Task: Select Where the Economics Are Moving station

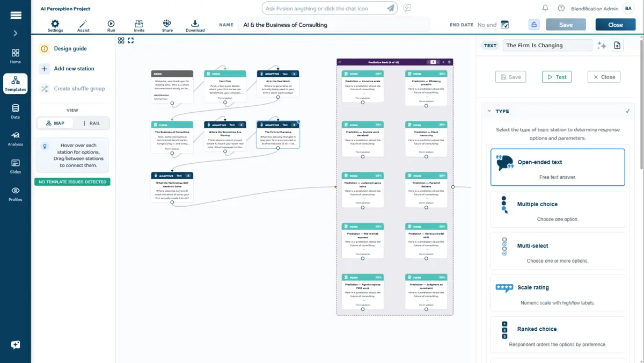Action: (225, 135)
